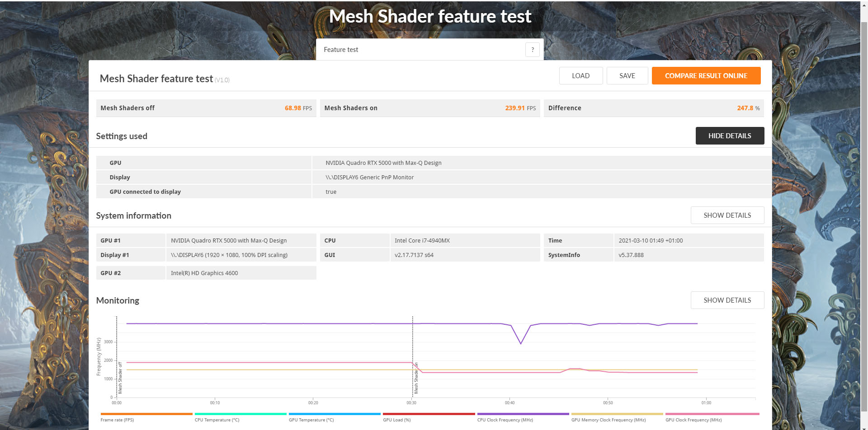Click COMPARE RESULT ONLINE button
868x430 pixels.
tap(706, 76)
